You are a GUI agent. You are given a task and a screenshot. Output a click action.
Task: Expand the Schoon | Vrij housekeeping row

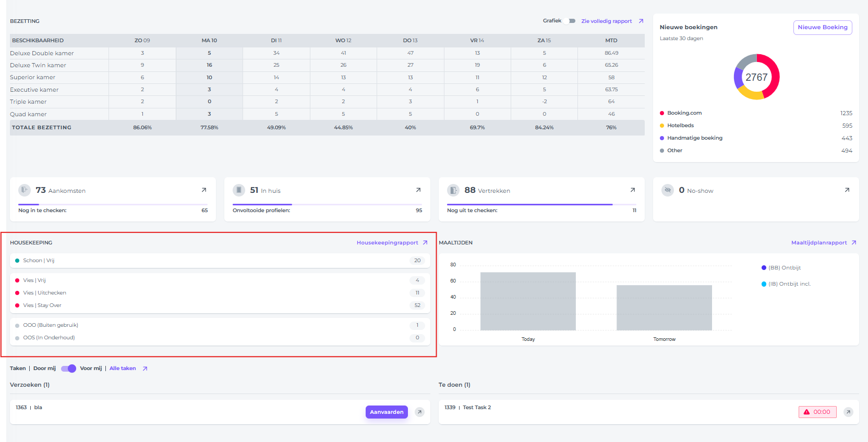tap(219, 261)
